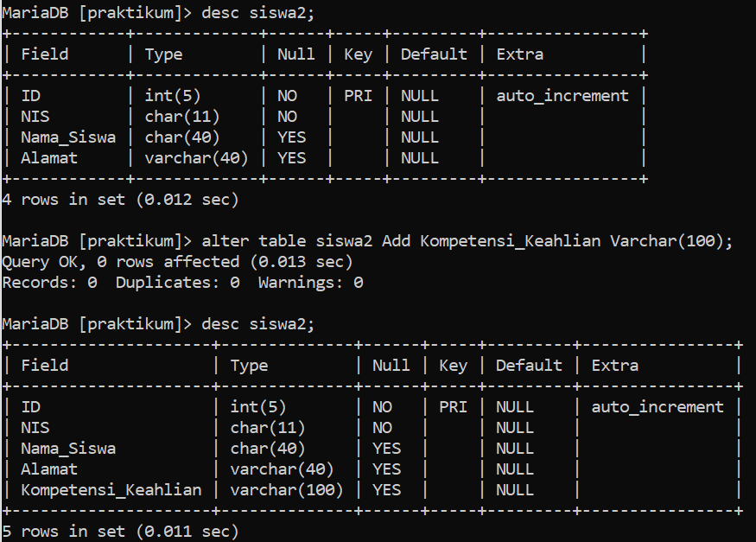
Task: Click 'Extra' header in the first table
Action: 520,54
